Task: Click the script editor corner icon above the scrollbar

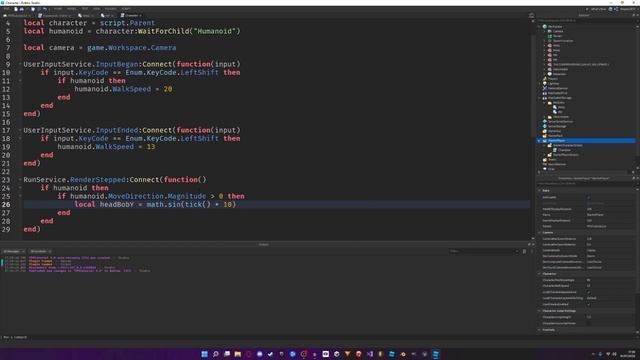Action: (x=531, y=16)
